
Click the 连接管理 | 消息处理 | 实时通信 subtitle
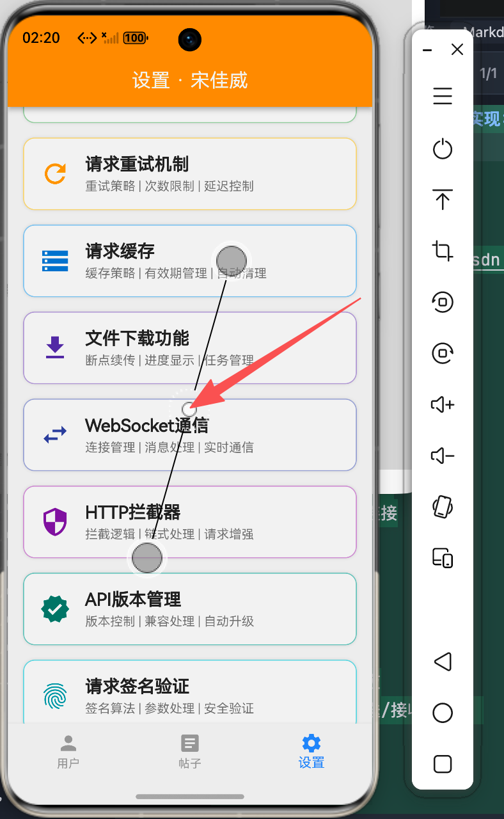[169, 447]
